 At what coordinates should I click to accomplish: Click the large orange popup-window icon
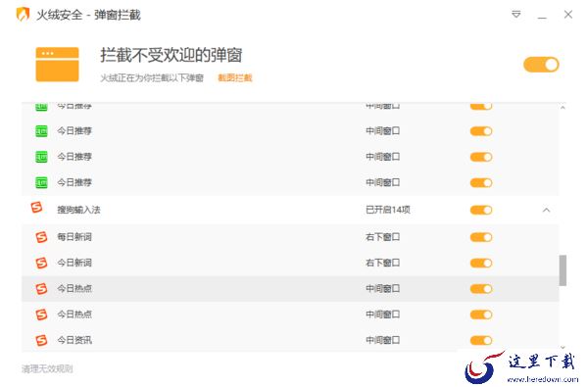57,64
